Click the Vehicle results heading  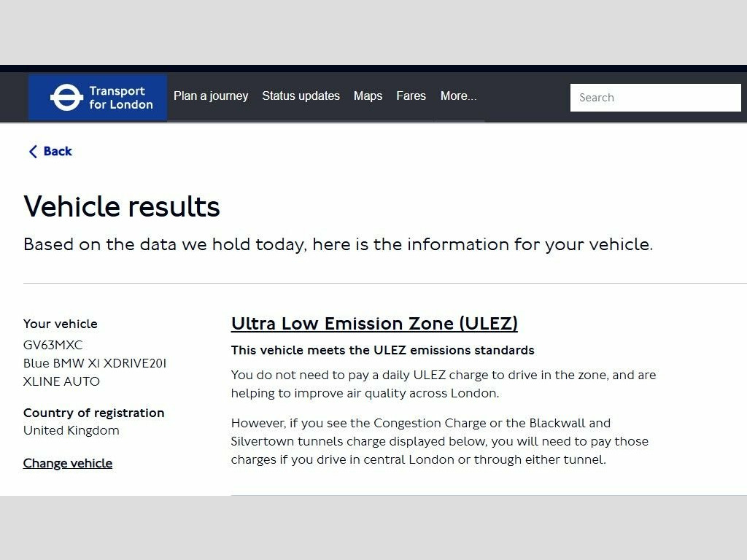pyautogui.click(x=122, y=206)
